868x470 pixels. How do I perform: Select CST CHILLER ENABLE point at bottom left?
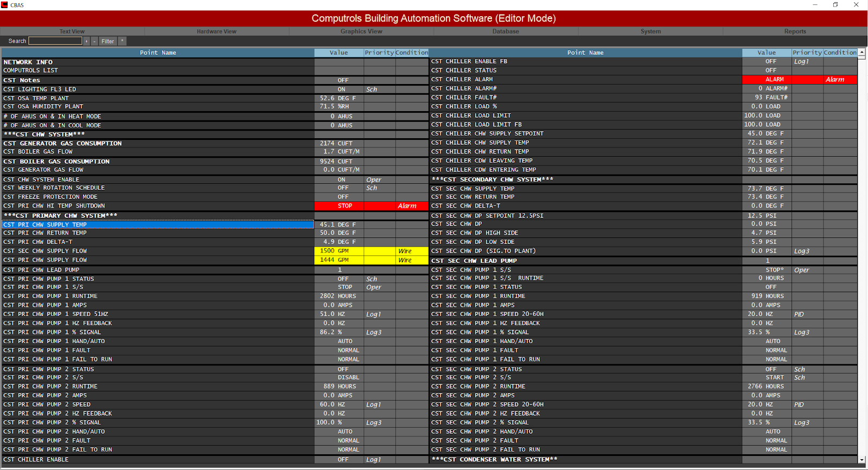[158, 460]
